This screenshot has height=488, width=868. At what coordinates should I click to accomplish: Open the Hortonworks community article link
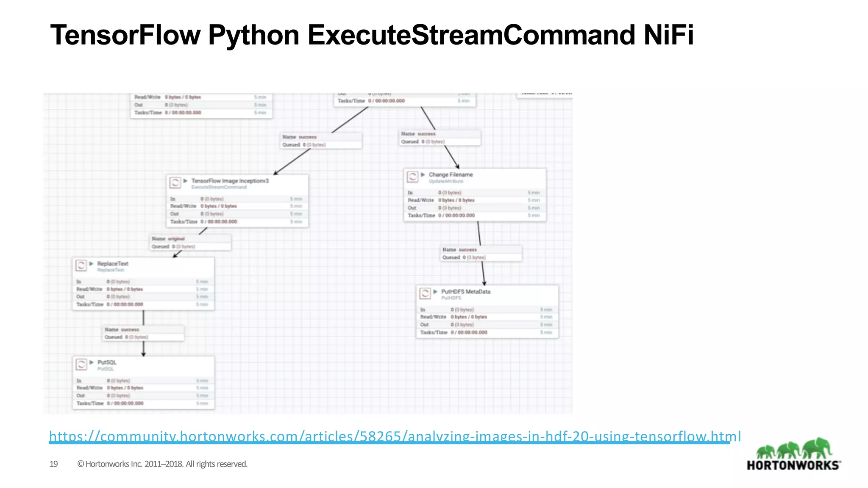coord(395,436)
